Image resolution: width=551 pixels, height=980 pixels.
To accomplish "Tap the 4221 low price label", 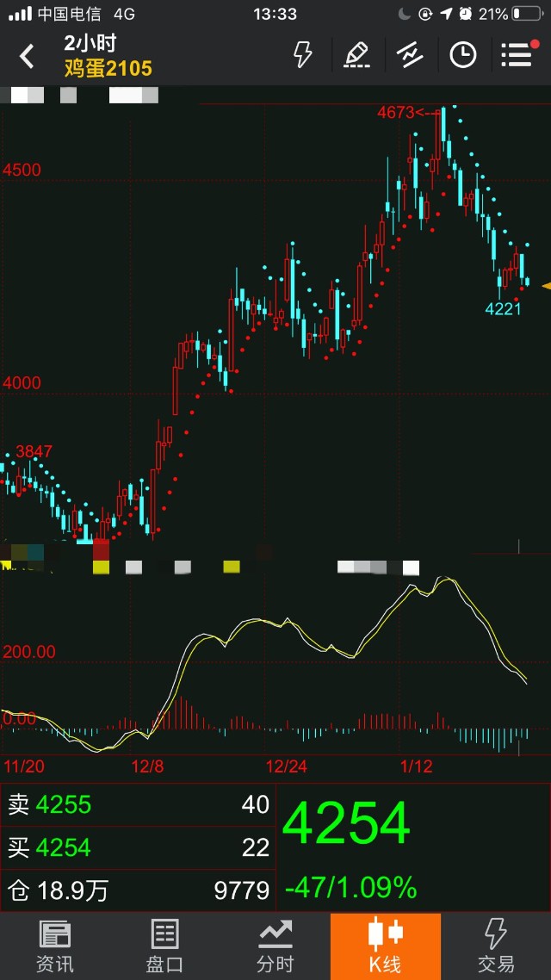I will point(503,308).
